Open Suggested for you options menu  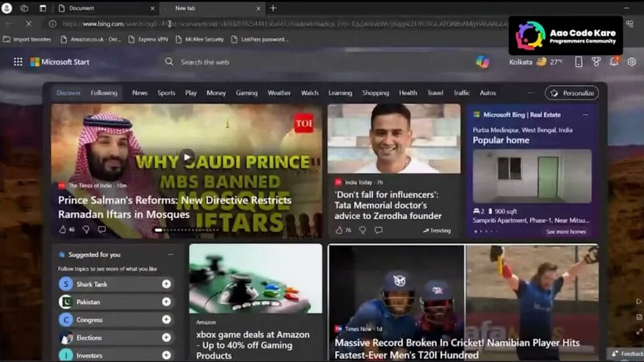click(x=170, y=255)
